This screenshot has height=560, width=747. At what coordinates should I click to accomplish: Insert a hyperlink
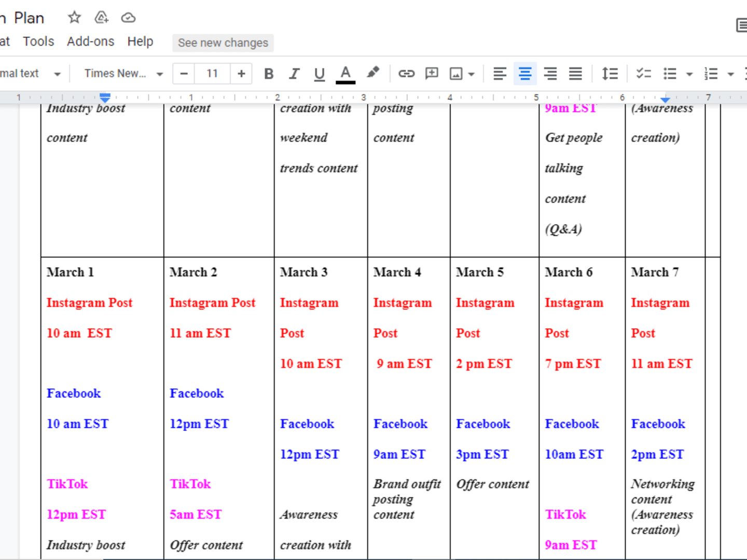406,74
